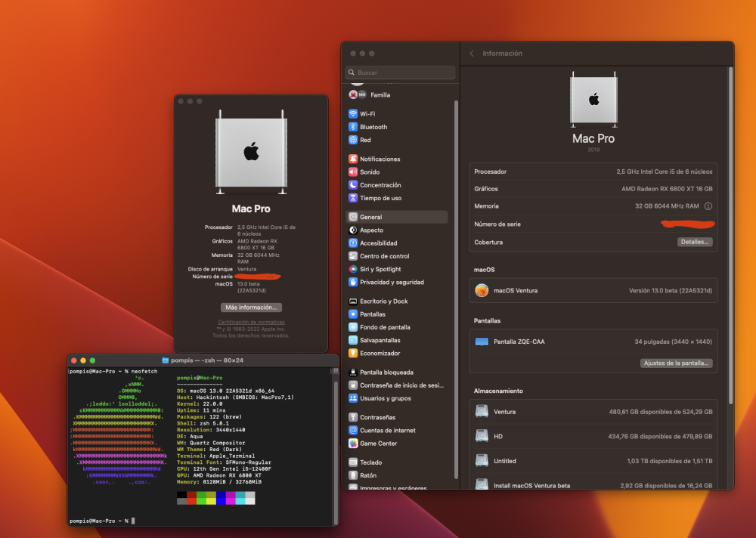The height and width of the screenshot is (538, 756).
Task: Open Economizador bulb icon
Action: click(353, 353)
